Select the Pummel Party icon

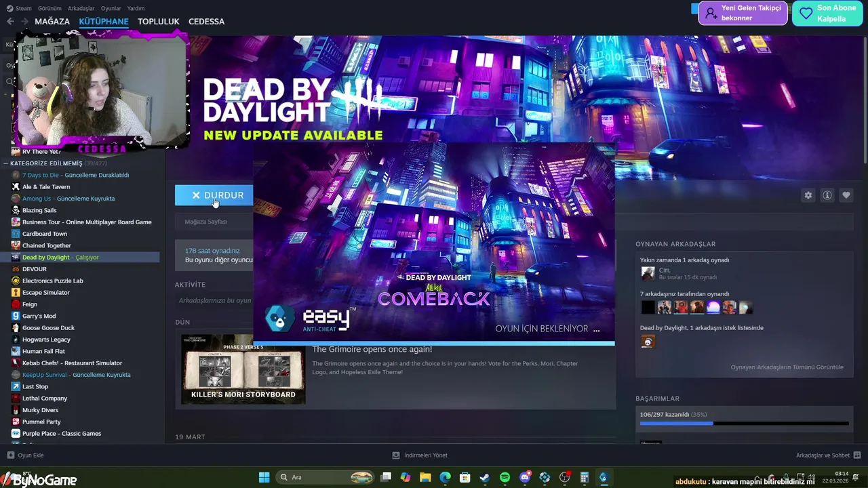(x=16, y=422)
